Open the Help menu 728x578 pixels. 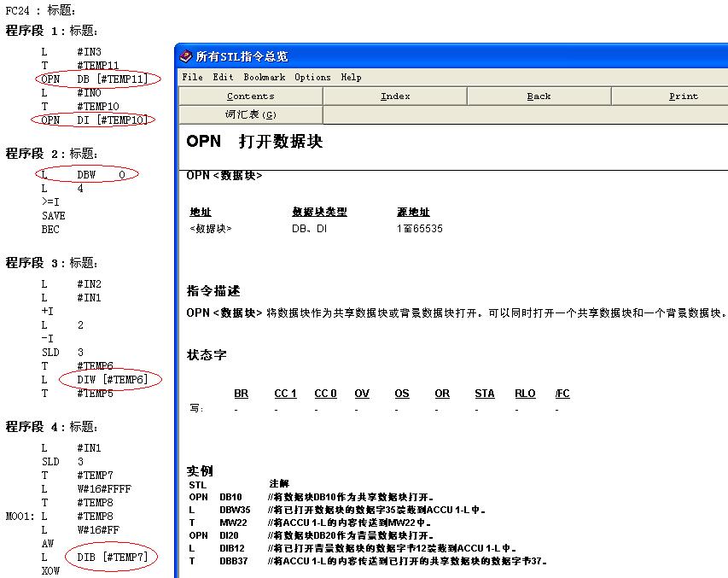[x=351, y=77]
